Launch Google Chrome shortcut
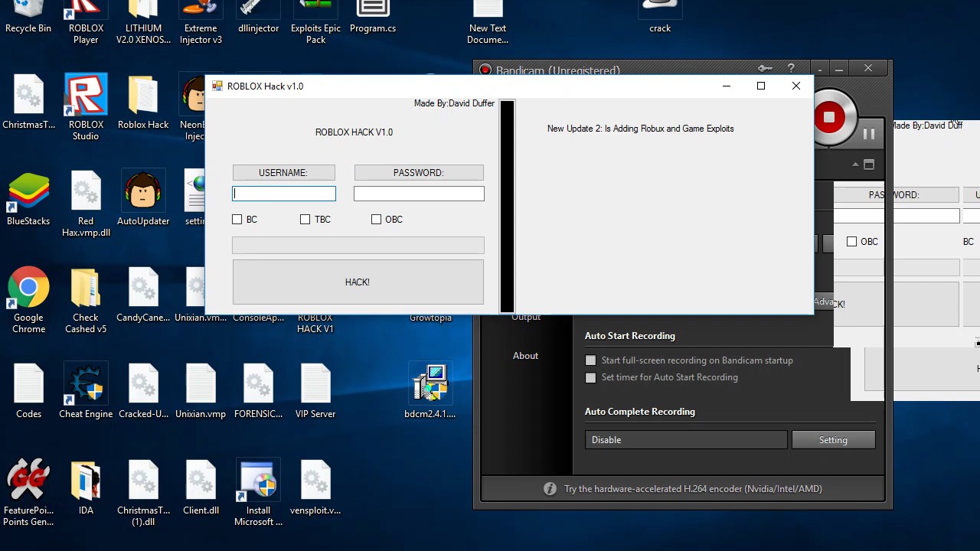 click(x=28, y=300)
